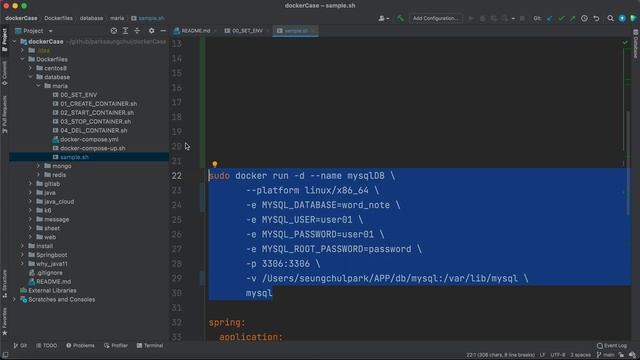The image size is (640, 360).
Task: Select docker-compose-up.sh in project tree
Action: click(x=93, y=148)
